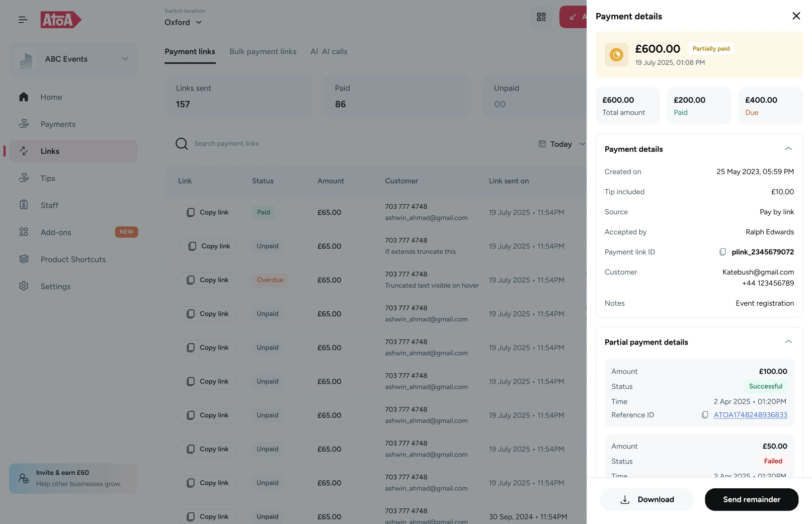Screen dimensions: 812x524
Task: Click the Link sent on column header
Action: pyautogui.click(x=509, y=181)
